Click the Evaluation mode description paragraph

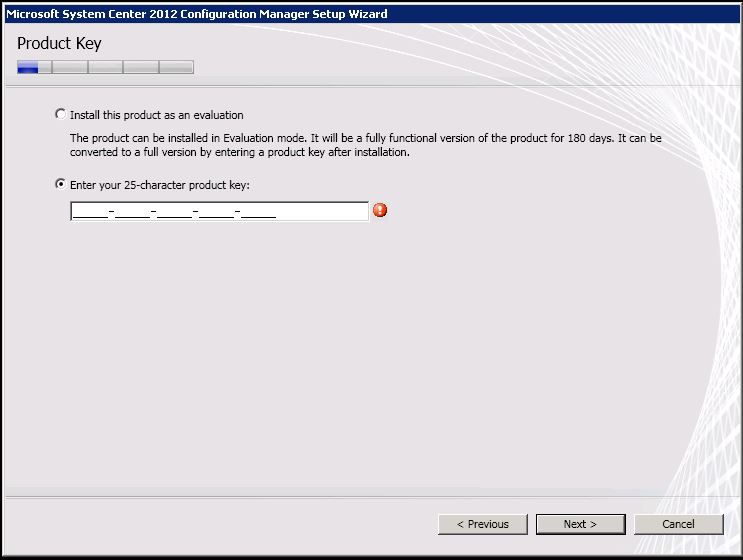[x=365, y=145]
